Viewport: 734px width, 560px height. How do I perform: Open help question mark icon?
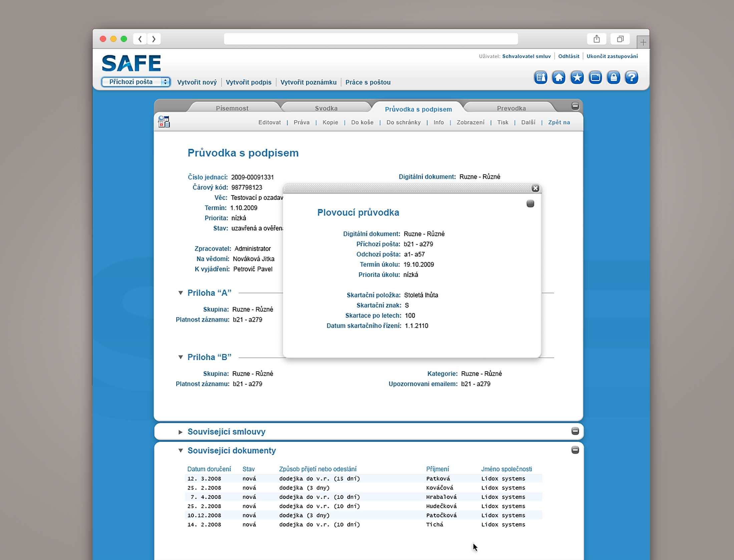(x=632, y=78)
